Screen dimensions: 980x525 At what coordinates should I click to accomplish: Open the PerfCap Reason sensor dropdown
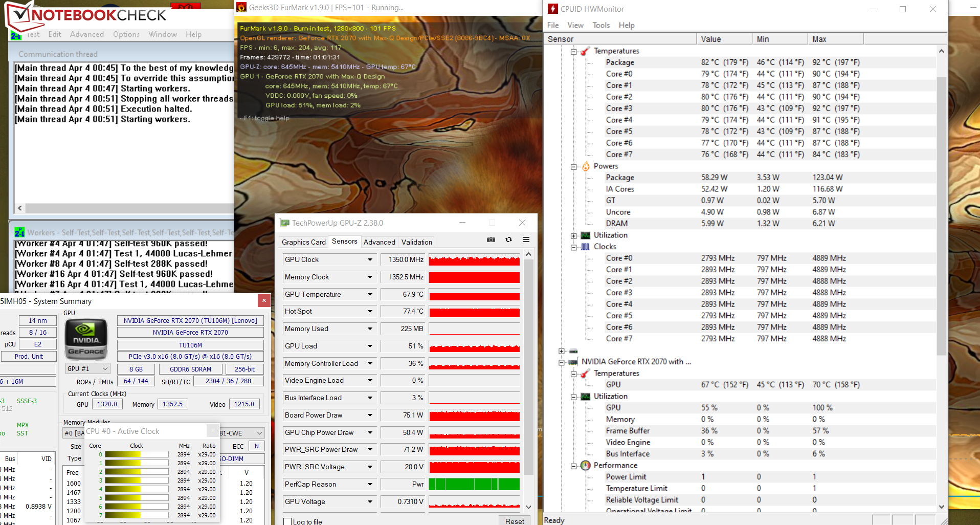370,484
